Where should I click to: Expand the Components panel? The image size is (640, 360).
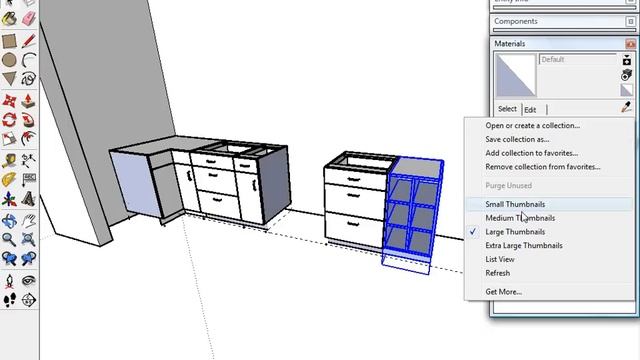[x=630, y=21]
